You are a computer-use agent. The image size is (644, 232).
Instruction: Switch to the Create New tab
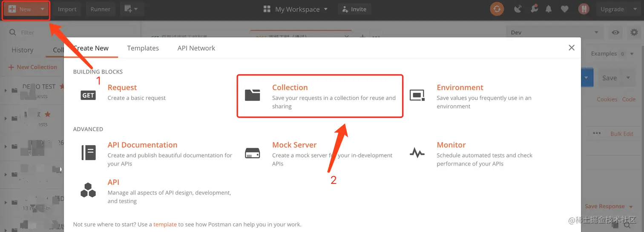[91, 48]
